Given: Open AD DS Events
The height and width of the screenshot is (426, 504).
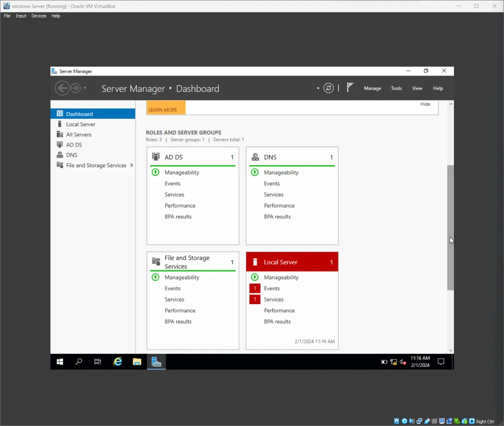Looking at the screenshot, I should pyautogui.click(x=172, y=184).
